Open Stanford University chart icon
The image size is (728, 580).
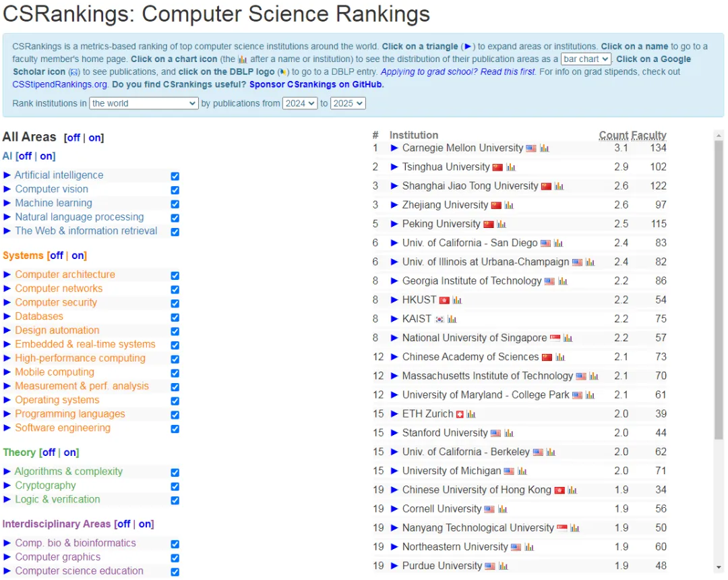pyautogui.click(x=509, y=434)
